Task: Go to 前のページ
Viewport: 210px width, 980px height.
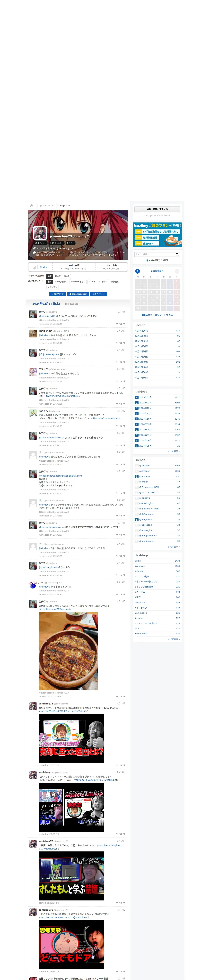Action: [x=58, y=294]
